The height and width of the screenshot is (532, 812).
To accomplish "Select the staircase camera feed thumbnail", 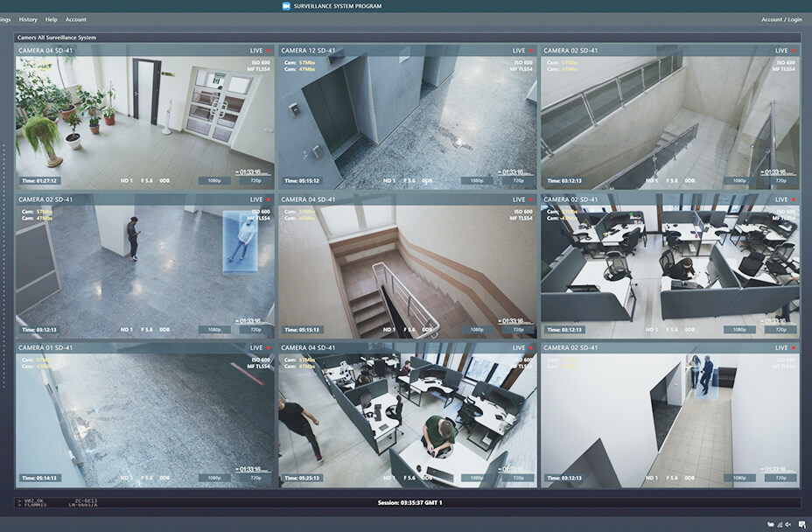I will (x=407, y=267).
